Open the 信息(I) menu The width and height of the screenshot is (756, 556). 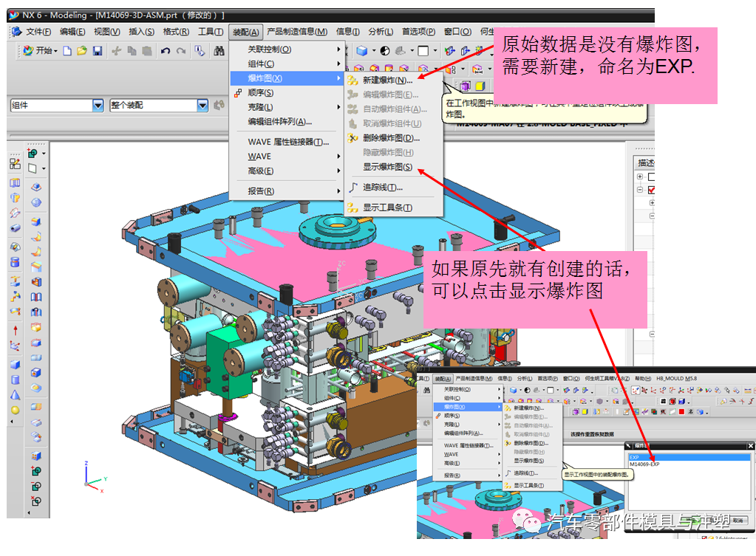[x=347, y=32]
